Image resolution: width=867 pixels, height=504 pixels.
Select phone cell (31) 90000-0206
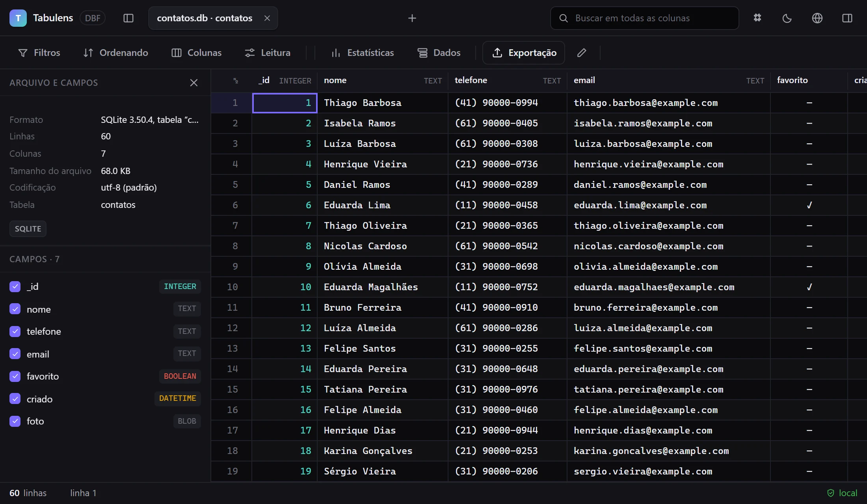coord(508,471)
